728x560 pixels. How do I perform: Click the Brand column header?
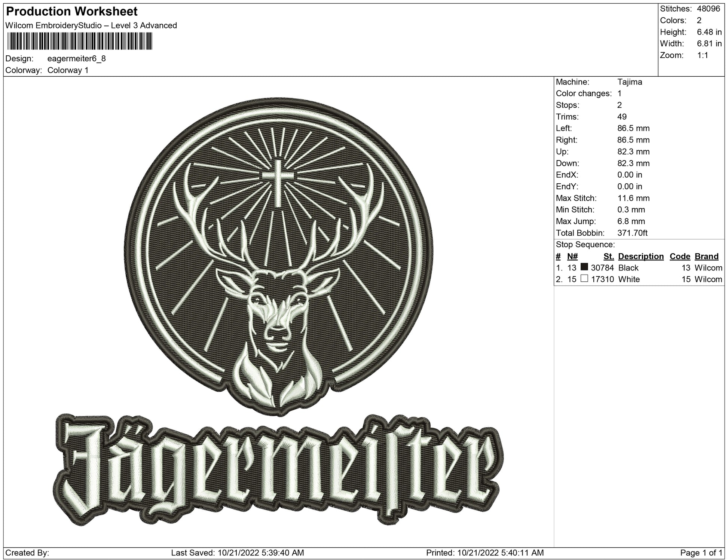pos(706,256)
